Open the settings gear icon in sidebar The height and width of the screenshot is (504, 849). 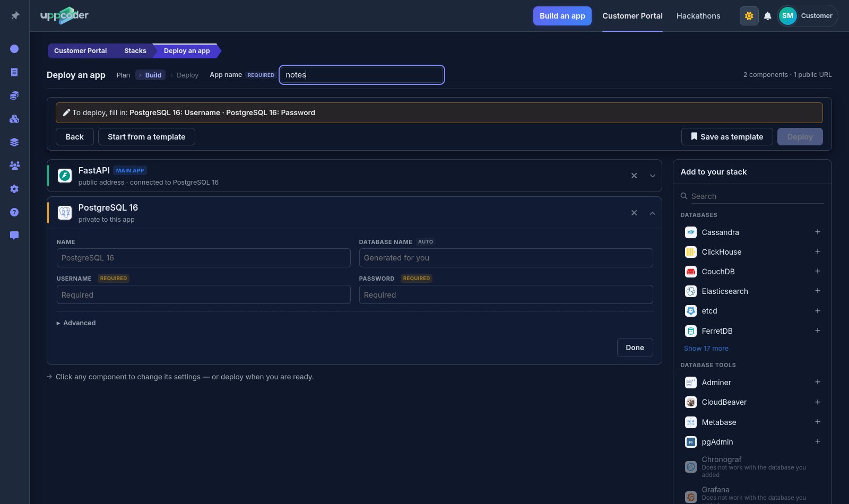pos(14,189)
